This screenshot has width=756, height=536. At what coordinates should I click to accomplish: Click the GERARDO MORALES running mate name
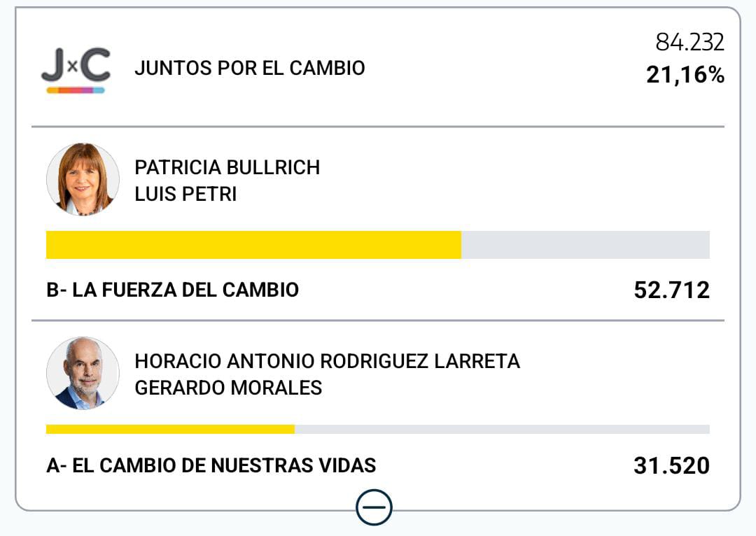click(x=228, y=388)
